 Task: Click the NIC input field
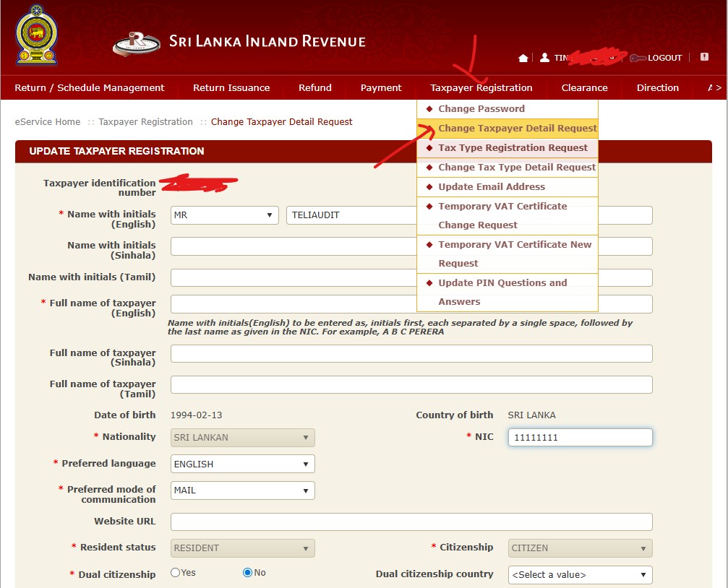tap(580, 438)
